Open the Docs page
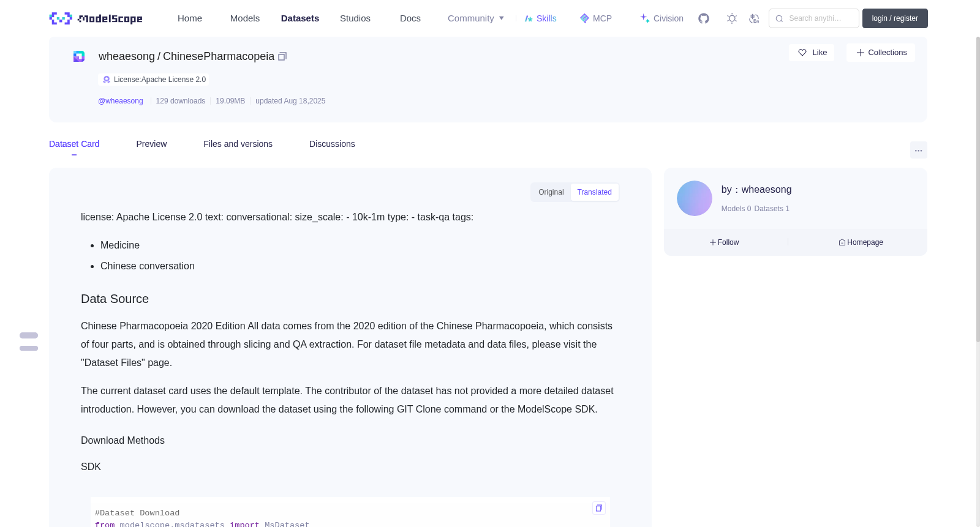The height and width of the screenshot is (527, 980). coord(410,18)
